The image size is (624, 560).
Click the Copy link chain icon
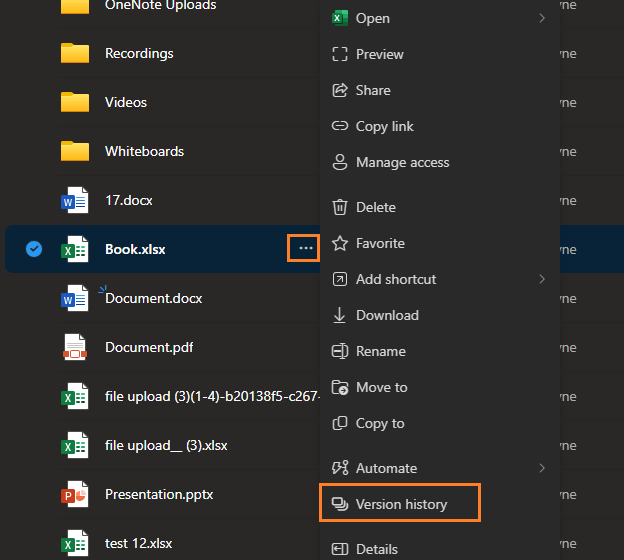tap(340, 126)
